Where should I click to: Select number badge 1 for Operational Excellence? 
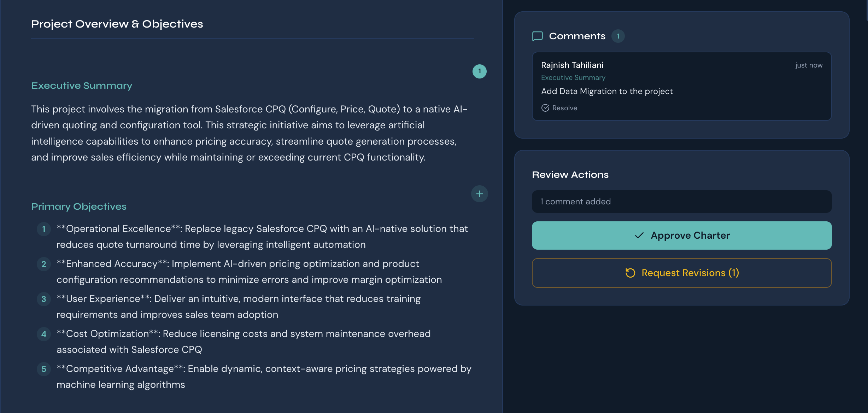tap(44, 229)
